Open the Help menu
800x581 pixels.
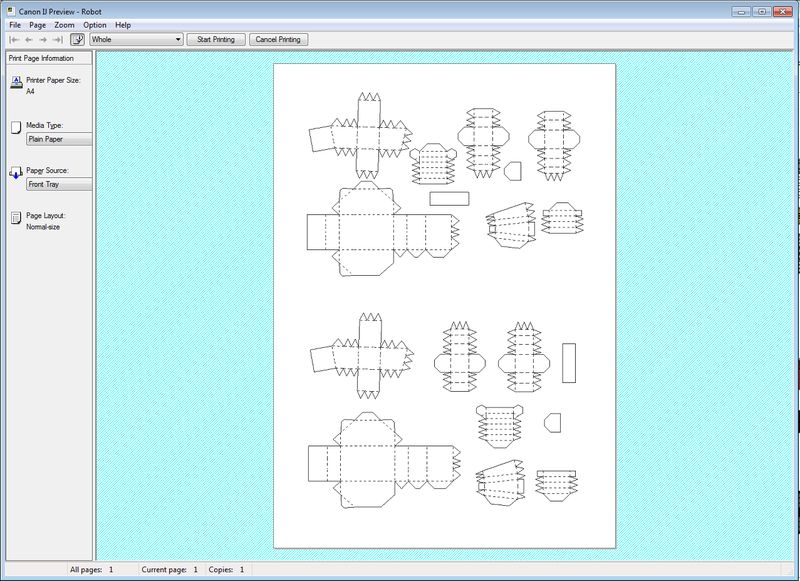123,24
